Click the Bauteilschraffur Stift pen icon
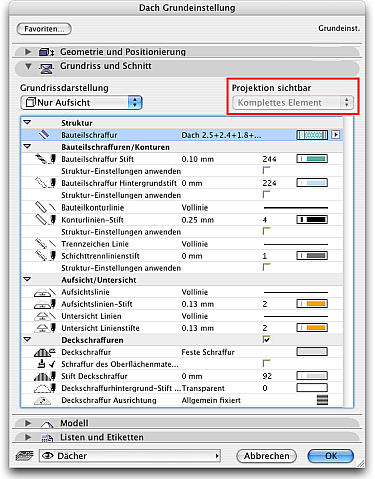The image size is (375, 479). coord(45,159)
